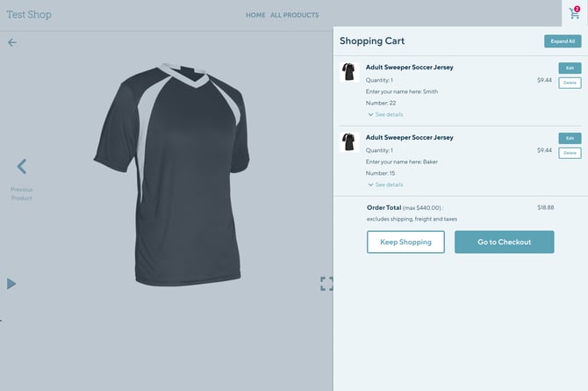This screenshot has width=588, height=391.
Task: Play the jersey rotation animation
Action: tap(11, 284)
